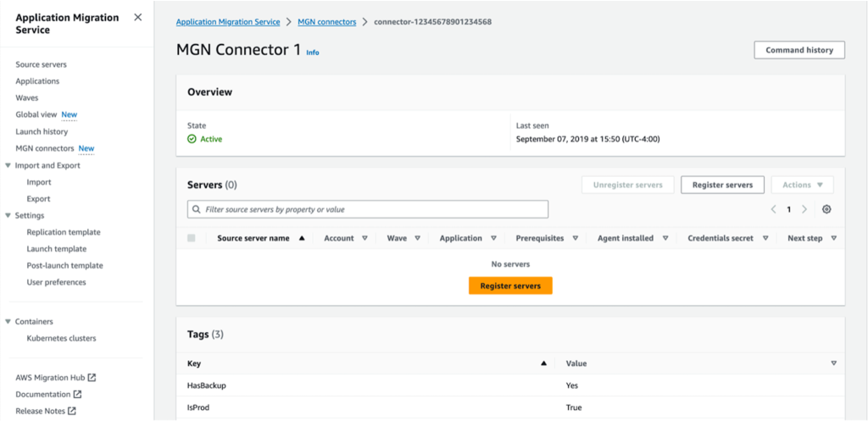
Task: Open the Actions dropdown
Action: (802, 185)
